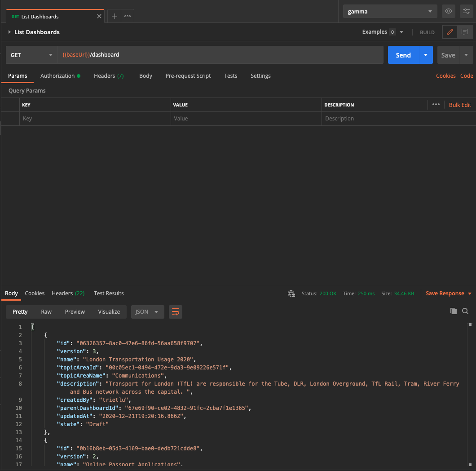Image resolution: width=476 pixels, height=471 pixels.
Task: Open the Tests tab
Action: (230, 76)
